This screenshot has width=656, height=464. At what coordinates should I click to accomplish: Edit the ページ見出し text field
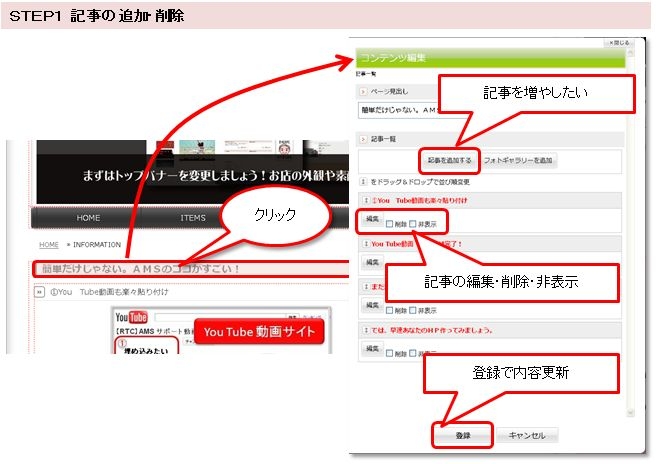coord(400,110)
